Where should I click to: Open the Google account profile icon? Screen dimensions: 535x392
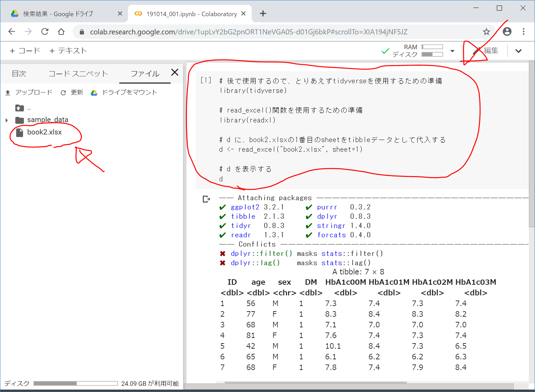[x=507, y=32]
